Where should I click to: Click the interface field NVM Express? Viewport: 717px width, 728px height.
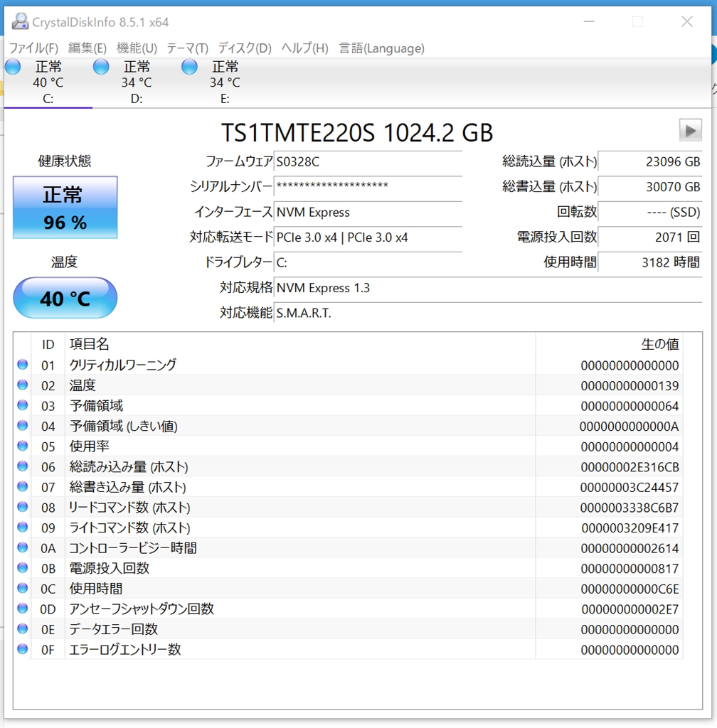pyautogui.click(x=368, y=212)
